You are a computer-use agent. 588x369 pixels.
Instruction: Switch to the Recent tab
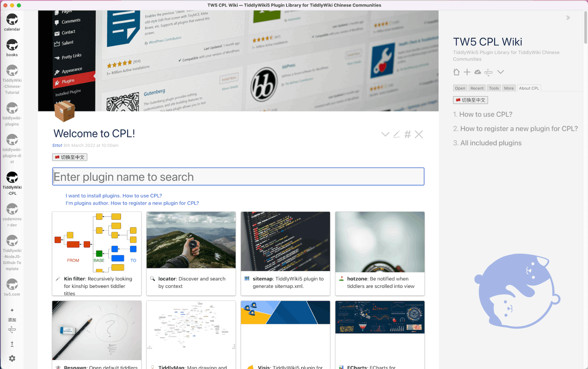point(477,88)
